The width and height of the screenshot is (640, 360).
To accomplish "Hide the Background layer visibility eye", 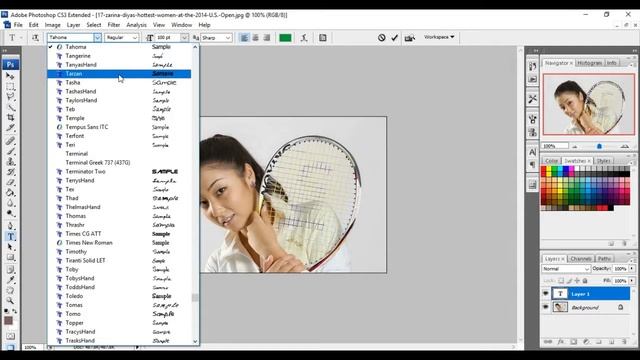I will pyautogui.click(x=546, y=307).
